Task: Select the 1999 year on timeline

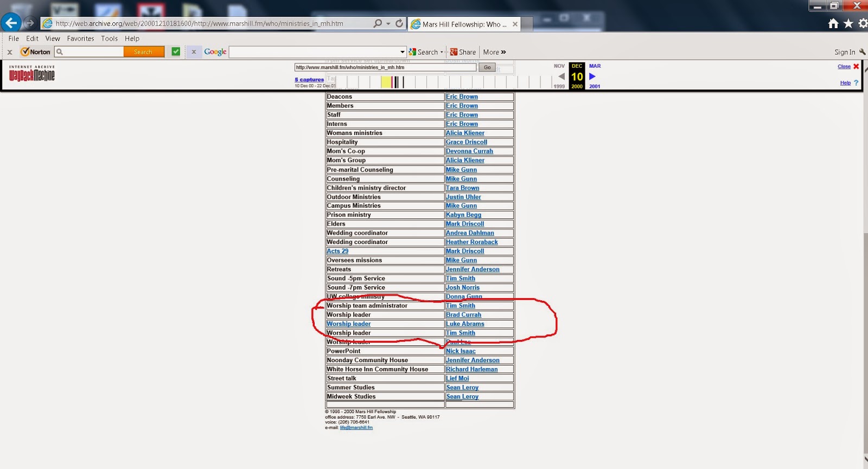Action: 559,86
